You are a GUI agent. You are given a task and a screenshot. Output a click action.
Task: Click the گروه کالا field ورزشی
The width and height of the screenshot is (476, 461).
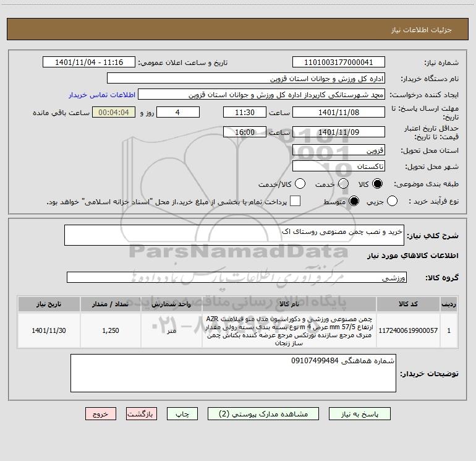tap(237, 277)
